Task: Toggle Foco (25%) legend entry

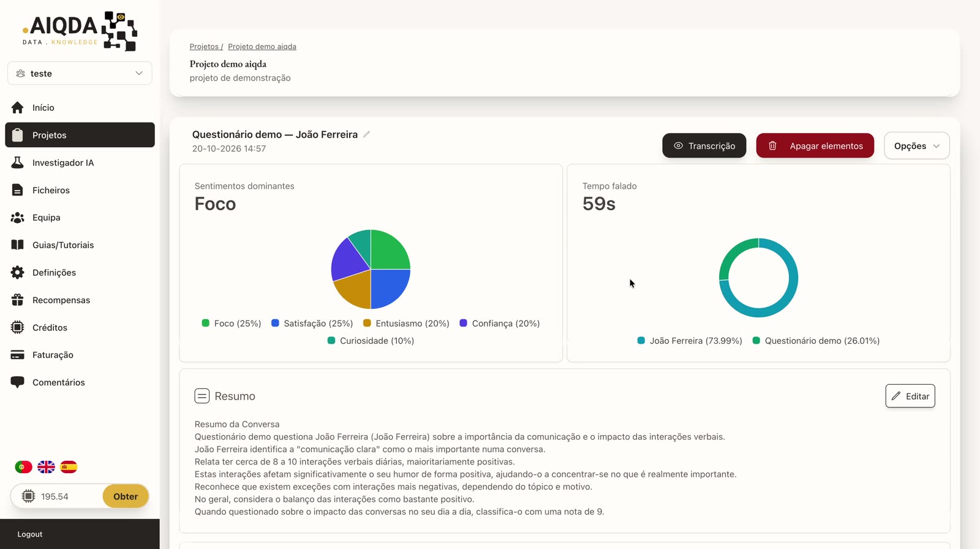Action: click(x=232, y=324)
